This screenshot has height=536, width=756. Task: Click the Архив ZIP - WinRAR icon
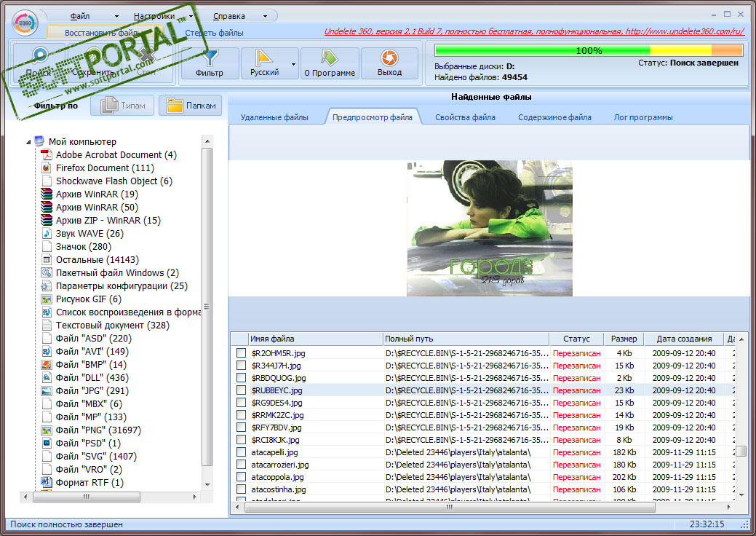click(47, 220)
